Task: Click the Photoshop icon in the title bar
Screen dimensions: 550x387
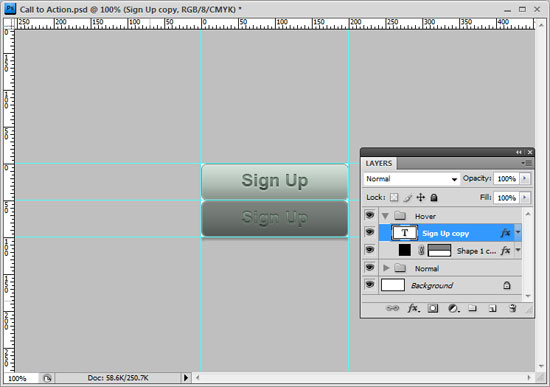Action: coord(10,8)
